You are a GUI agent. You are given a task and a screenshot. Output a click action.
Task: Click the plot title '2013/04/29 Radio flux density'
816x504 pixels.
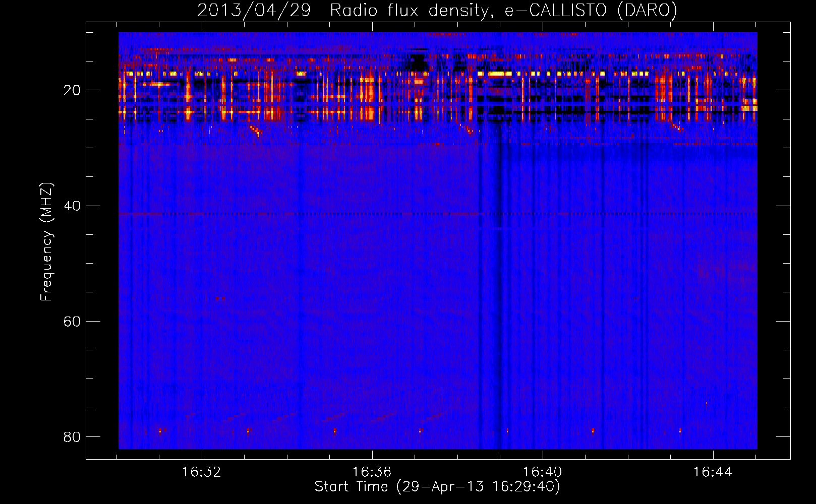(437, 11)
